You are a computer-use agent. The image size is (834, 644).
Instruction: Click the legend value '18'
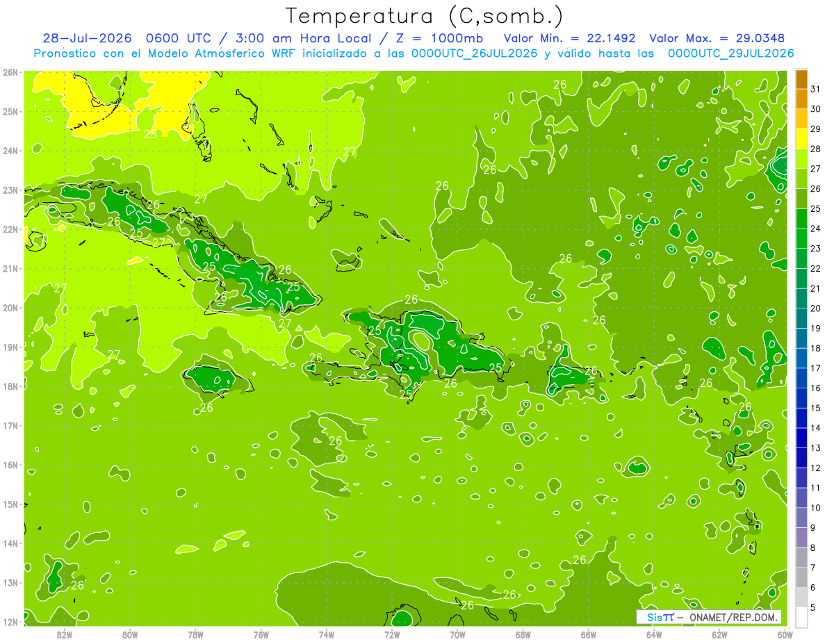[816, 348]
